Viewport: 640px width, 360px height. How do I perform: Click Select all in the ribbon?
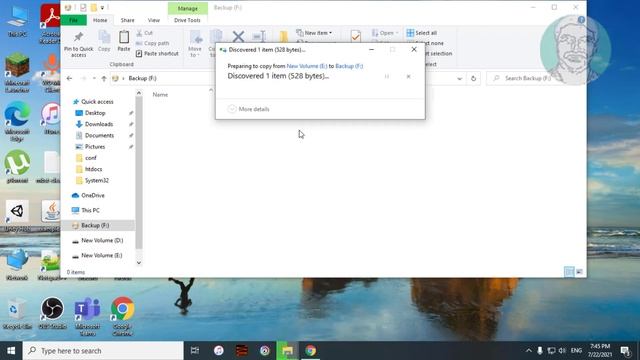coord(422,33)
